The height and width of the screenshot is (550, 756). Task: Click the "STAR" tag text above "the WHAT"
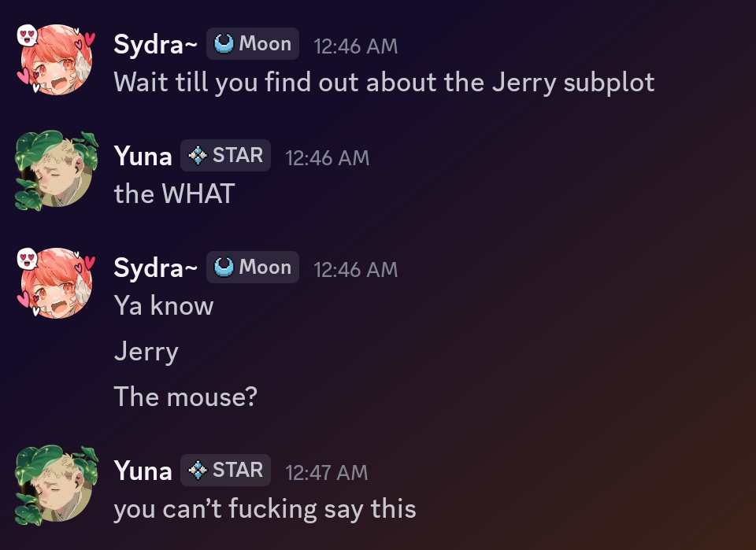[238, 156]
